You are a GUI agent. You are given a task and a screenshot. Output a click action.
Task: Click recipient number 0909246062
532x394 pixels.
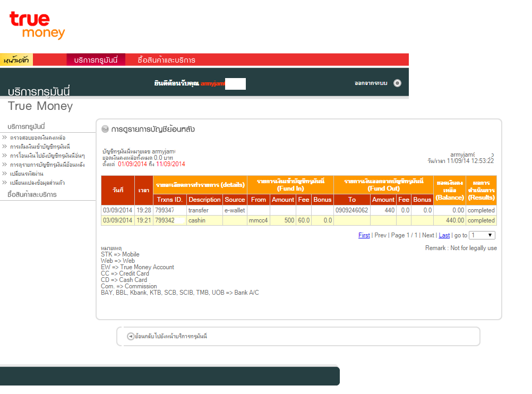(x=352, y=210)
